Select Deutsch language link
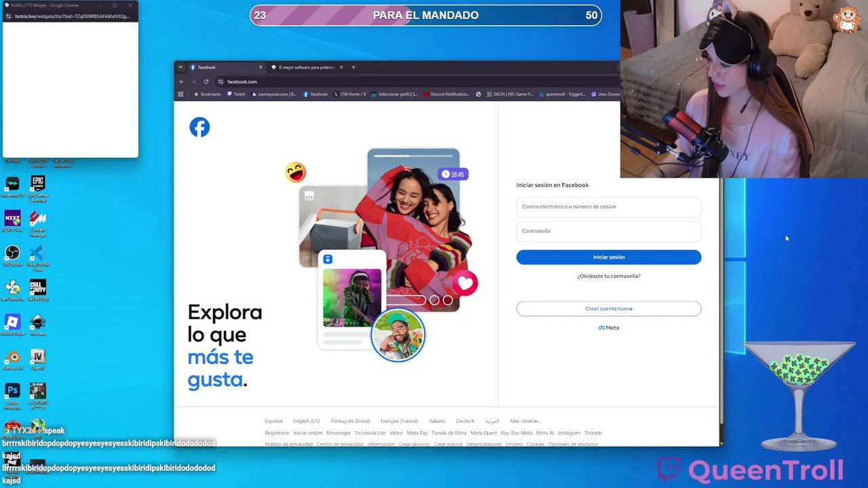This screenshot has height=488, width=868. click(x=465, y=421)
